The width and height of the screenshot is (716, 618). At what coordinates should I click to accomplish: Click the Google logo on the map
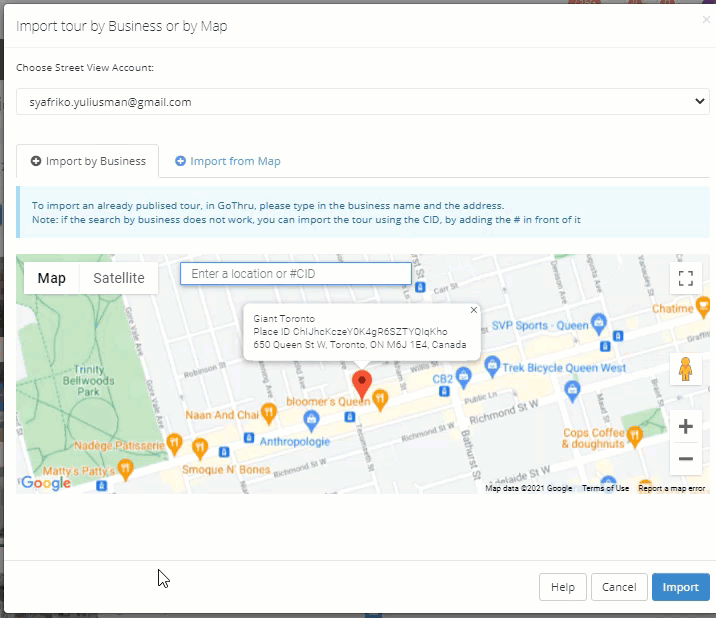click(x=46, y=482)
